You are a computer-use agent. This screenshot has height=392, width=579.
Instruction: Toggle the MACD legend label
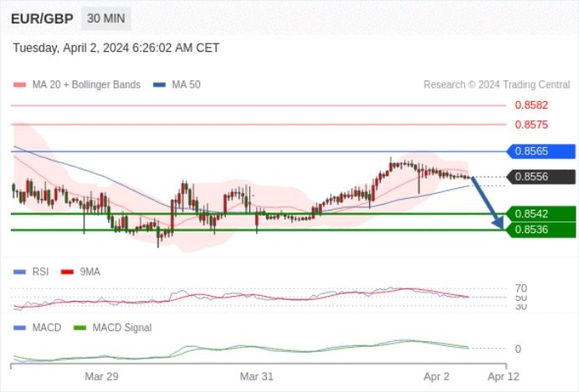[x=47, y=328]
